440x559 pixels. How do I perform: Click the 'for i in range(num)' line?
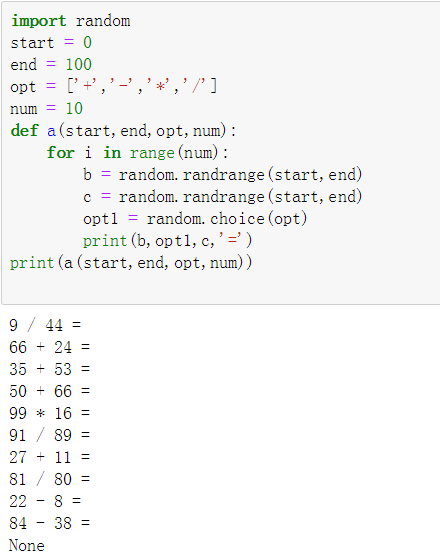pos(138,153)
